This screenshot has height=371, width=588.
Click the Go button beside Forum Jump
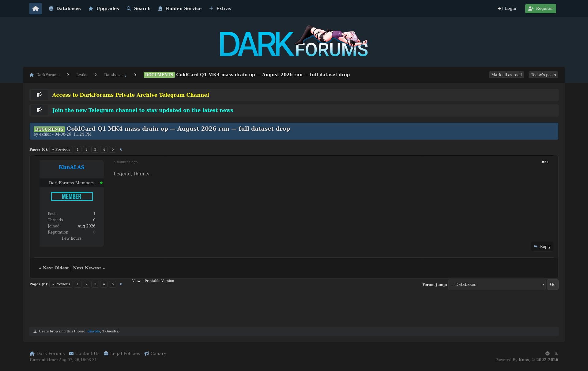coord(553,285)
